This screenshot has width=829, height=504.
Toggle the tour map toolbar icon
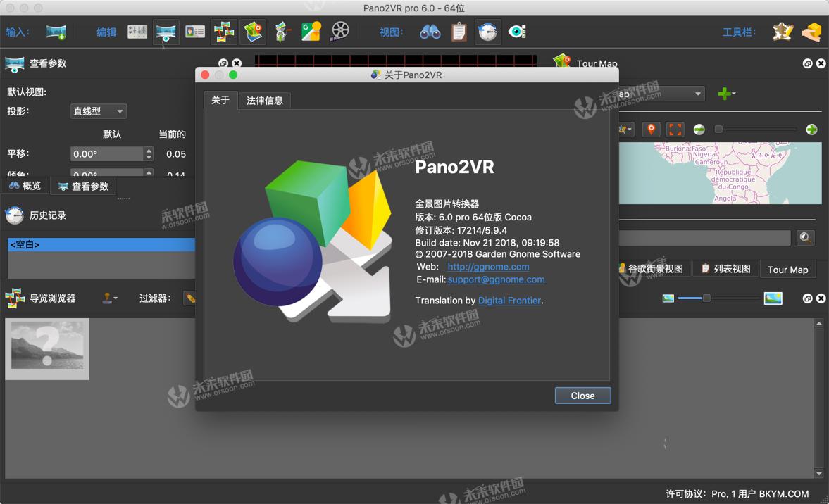253,32
